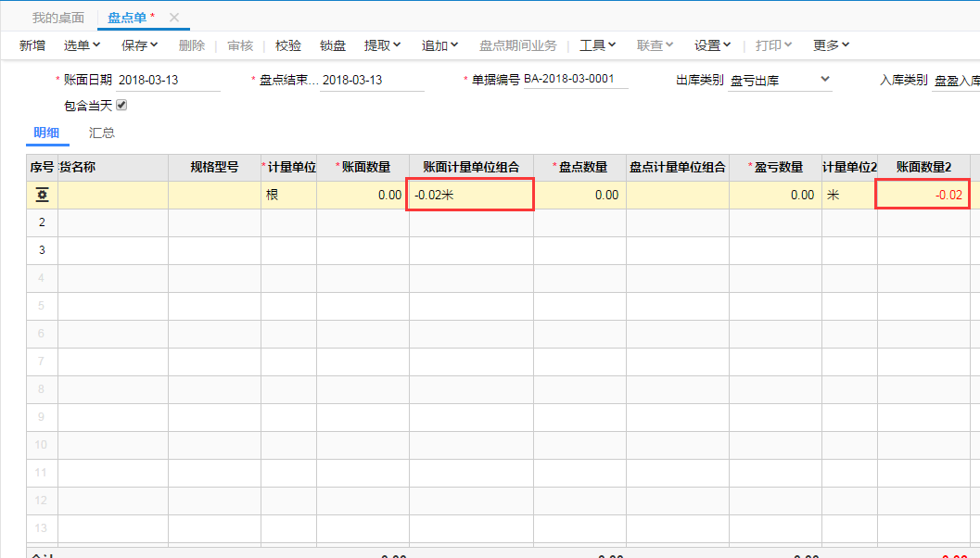This screenshot has height=558, width=980.
Task: Click the red -0.02 账面数量2 cell
Action: tap(923, 195)
